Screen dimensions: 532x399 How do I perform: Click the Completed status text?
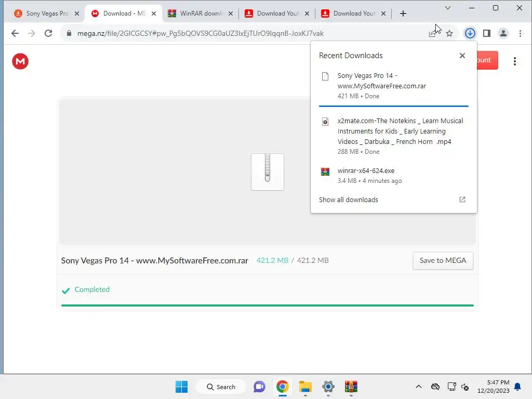point(92,290)
